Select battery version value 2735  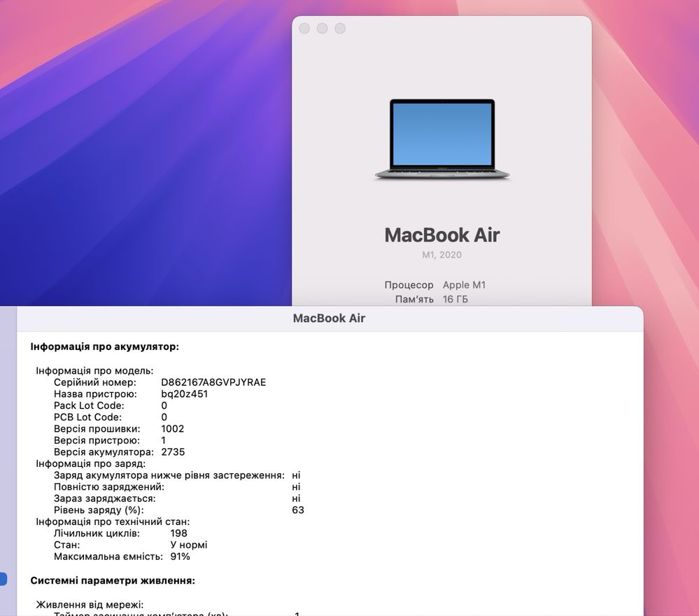173,452
